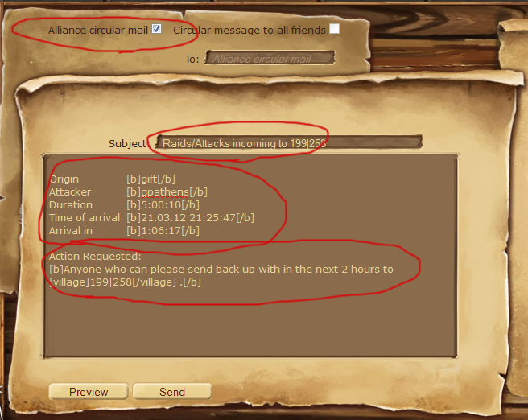Click empty space at bottom of message body
Image resolution: width=528 pixels, height=420 pixels.
pos(250,327)
